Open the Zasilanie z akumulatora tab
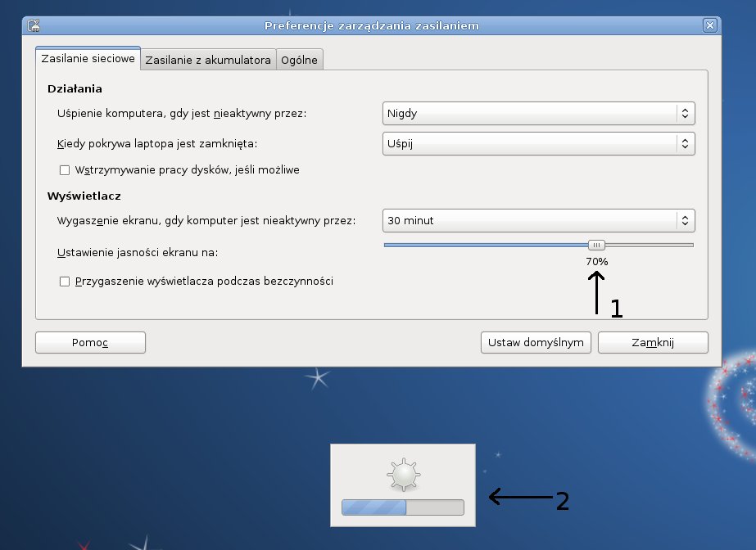Image resolution: width=756 pixels, height=550 pixels. click(208, 60)
